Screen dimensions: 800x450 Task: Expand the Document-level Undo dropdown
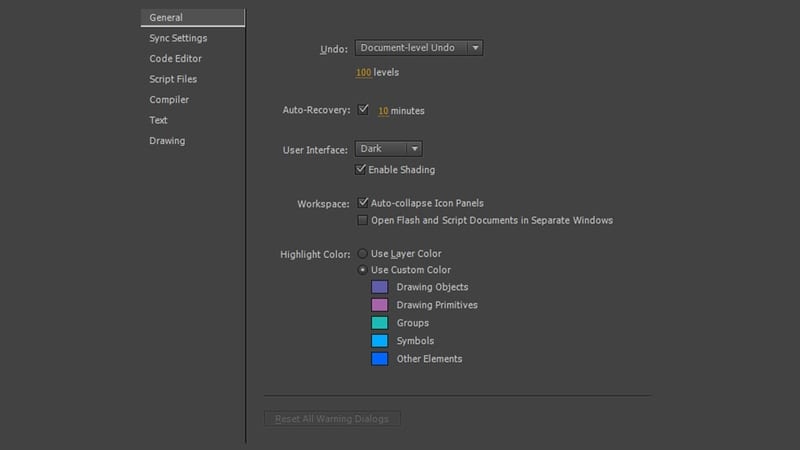(419, 48)
